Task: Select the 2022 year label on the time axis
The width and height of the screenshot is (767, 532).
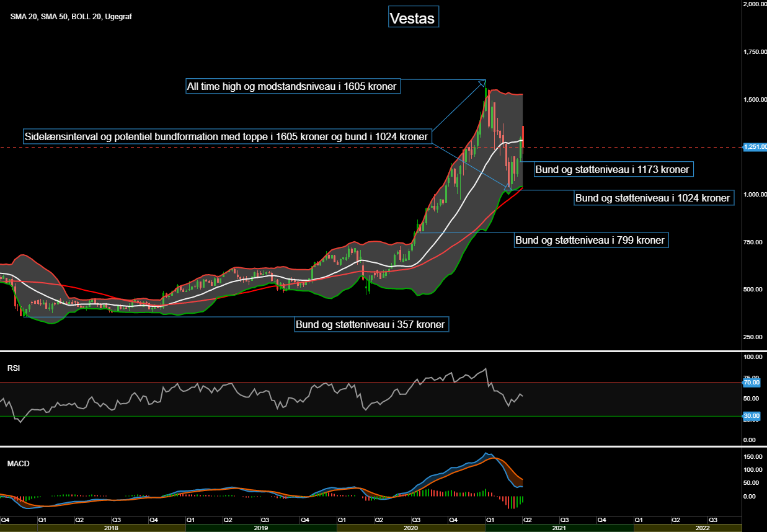Action: click(702, 528)
